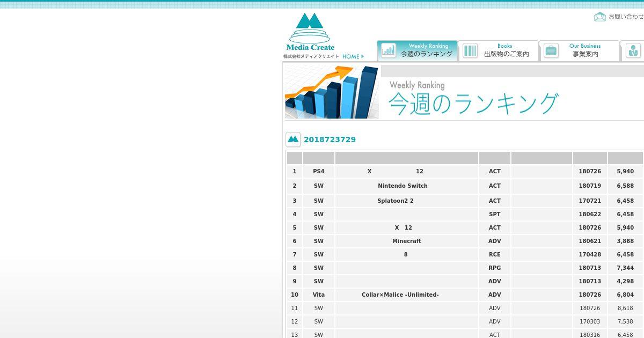
Task: Open the Books publications tab
Action: 499,50
